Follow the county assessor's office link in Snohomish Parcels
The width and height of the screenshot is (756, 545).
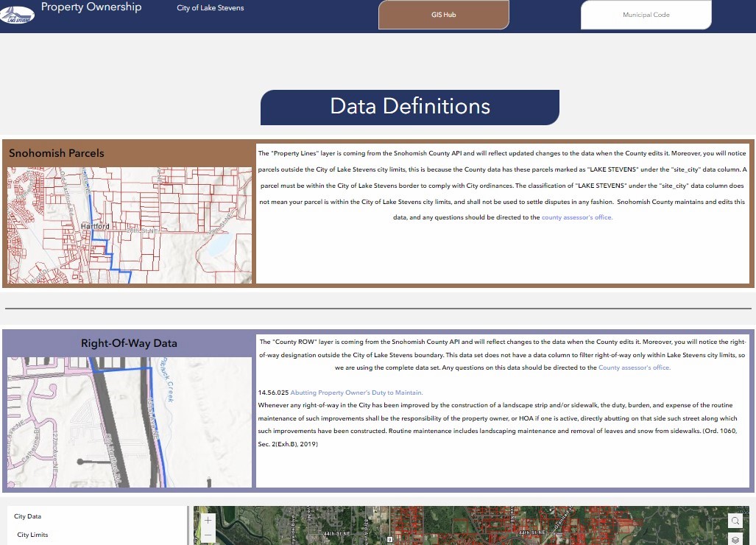pos(576,217)
